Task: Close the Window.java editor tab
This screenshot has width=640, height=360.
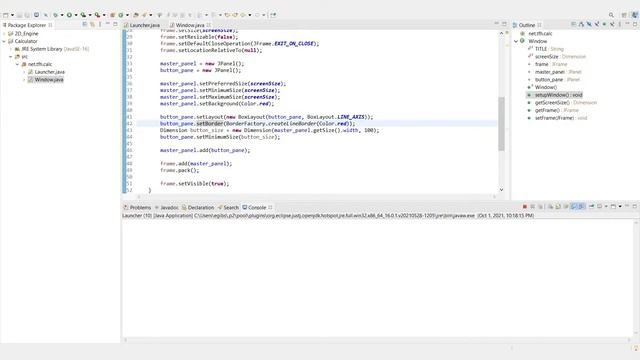Action: pyautogui.click(x=209, y=25)
